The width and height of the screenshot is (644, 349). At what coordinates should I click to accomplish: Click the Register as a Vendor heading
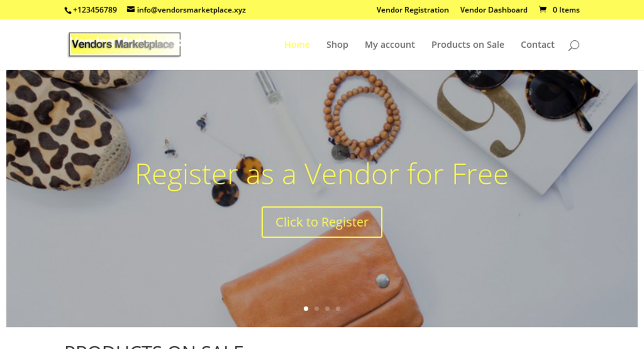click(322, 174)
